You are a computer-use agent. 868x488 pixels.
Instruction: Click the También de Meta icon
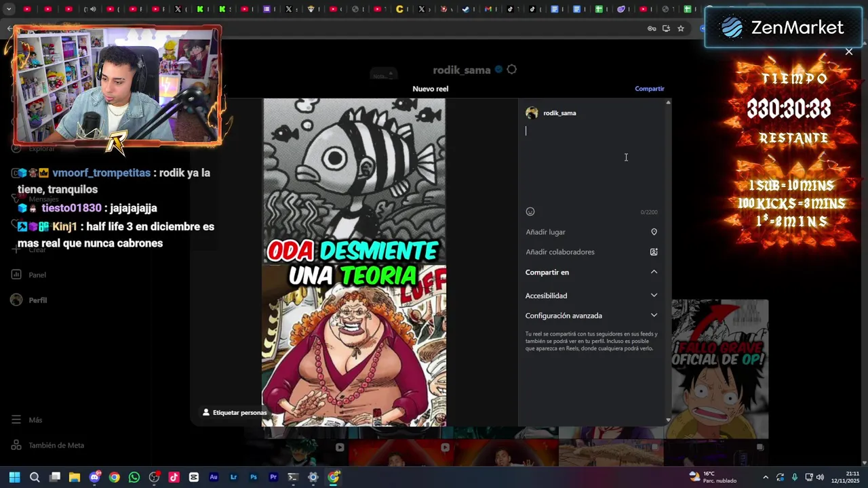[16, 445]
